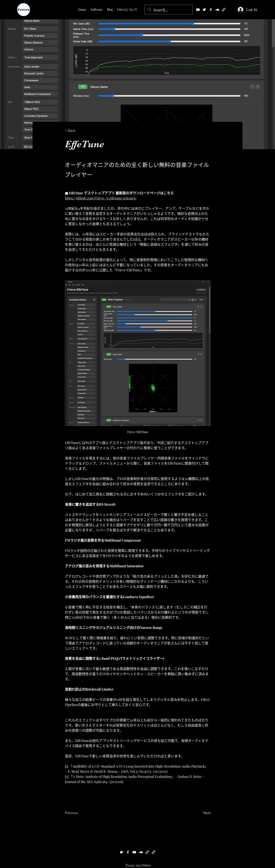Open the Blog menu item
The image size is (275, 868).
(110, 10)
